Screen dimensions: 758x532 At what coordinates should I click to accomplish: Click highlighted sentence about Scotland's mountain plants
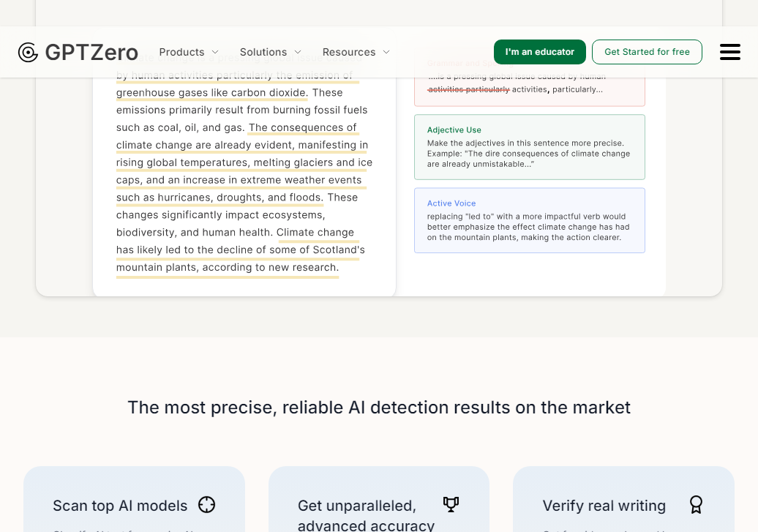tap(240, 250)
